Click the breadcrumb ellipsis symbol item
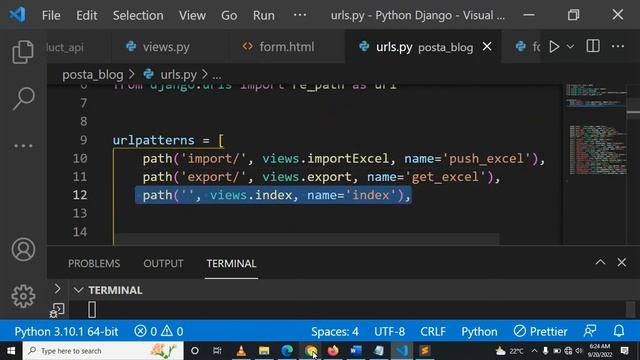The width and height of the screenshot is (640, 360). pos(217,76)
